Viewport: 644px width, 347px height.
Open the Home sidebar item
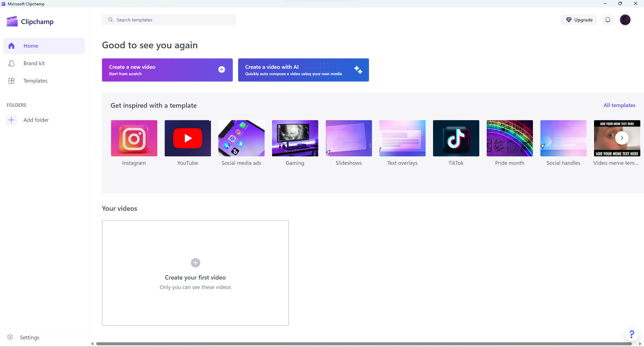[x=44, y=46]
